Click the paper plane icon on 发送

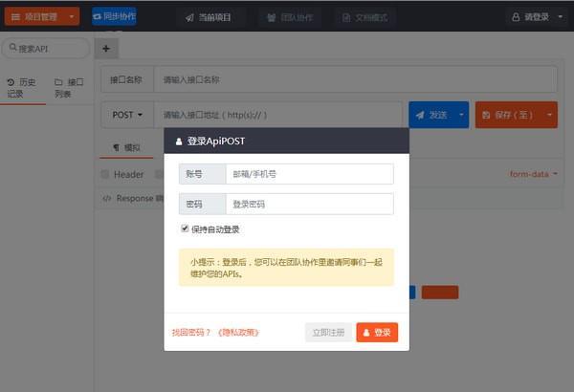(x=420, y=116)
